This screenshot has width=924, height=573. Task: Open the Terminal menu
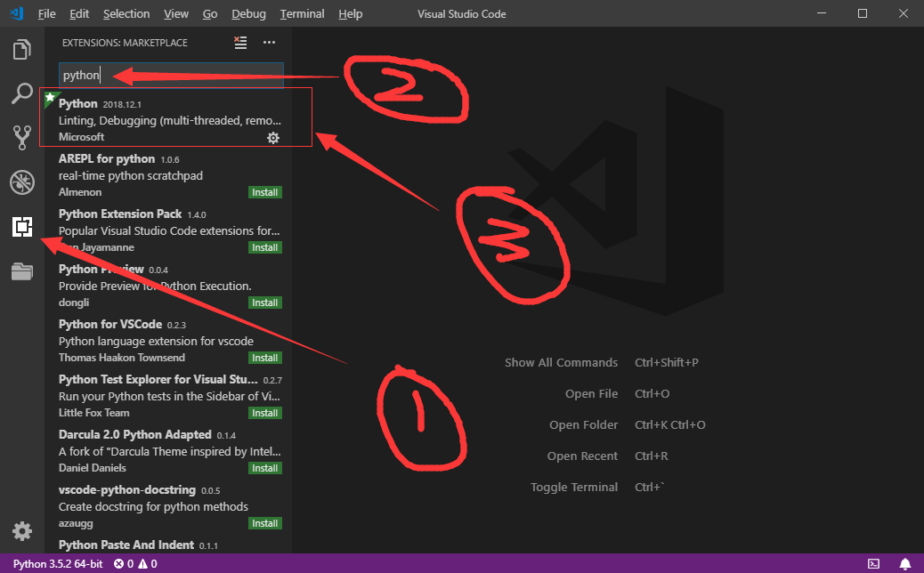click(x=302, y=14)
